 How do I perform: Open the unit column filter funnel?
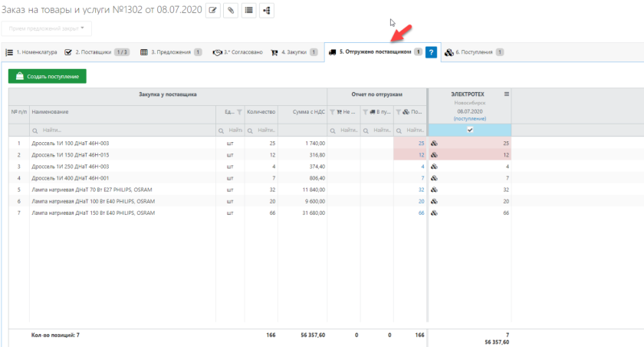click(x=238, y=112)
